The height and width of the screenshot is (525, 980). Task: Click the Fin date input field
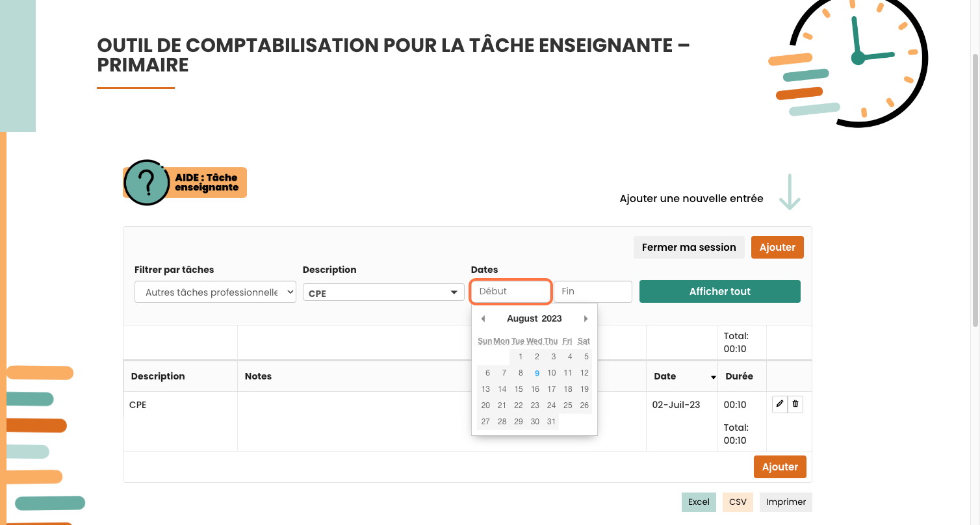[x=592, y=292]
